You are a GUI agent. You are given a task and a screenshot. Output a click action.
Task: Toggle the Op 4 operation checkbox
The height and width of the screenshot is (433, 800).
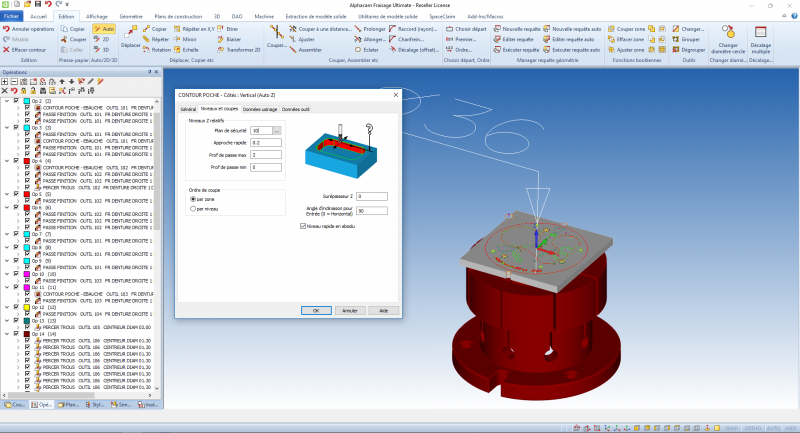click(x=16, y=160)
